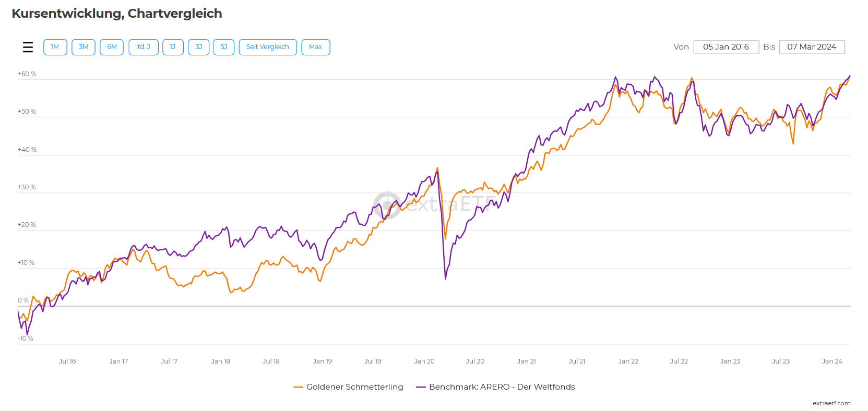Toggle Goldener Schmetterling series label
This screenshot has width=868, height=411.
point(354,387)
